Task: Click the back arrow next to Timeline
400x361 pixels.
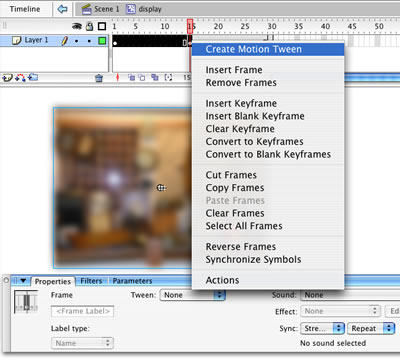Action: tap(62, 9)
